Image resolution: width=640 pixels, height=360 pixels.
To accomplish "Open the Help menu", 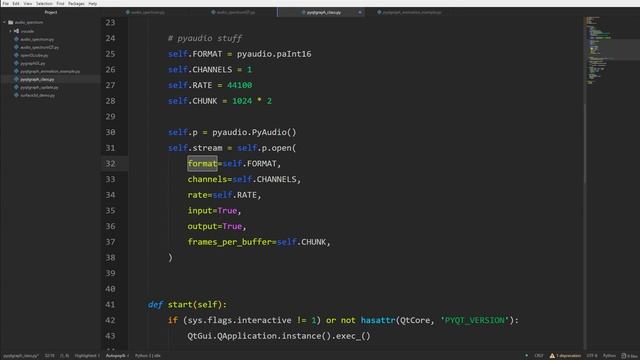I will tap(93, 4).
